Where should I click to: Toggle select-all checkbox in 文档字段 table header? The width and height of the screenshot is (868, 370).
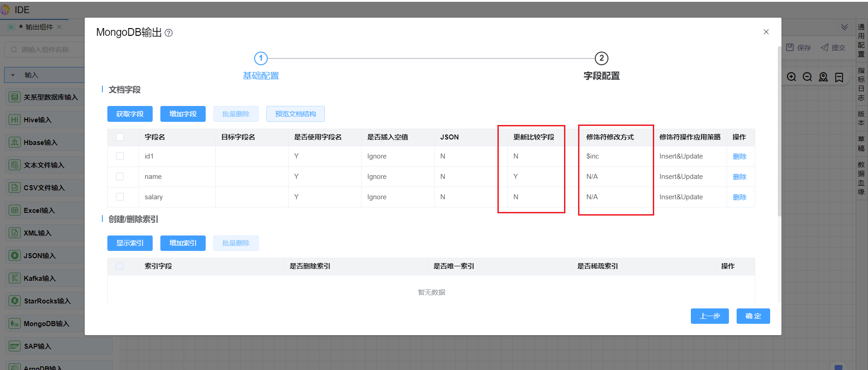pyautogui.click(x=120, y=137)
